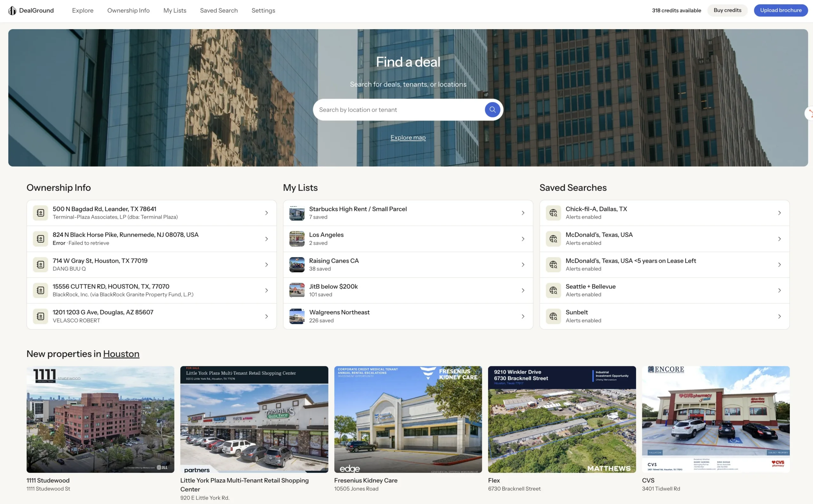Expand the McDonald's Texas USA saved search

click(779, 239)
